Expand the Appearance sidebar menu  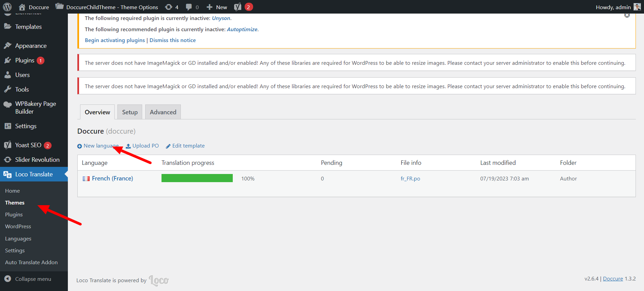(31, 46)
